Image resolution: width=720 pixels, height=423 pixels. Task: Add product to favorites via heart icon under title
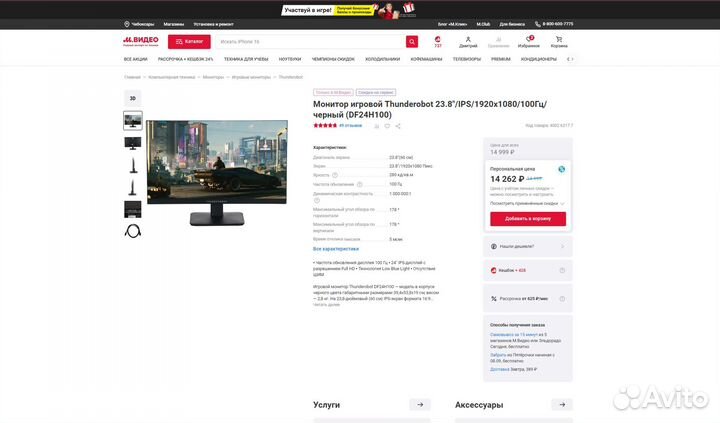(387, 126)
